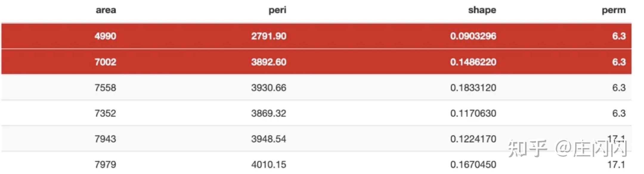Select the area cell 4990
The width and height of the screenshot is (644, 174).
pyautogui.click(x=105, y=36)
